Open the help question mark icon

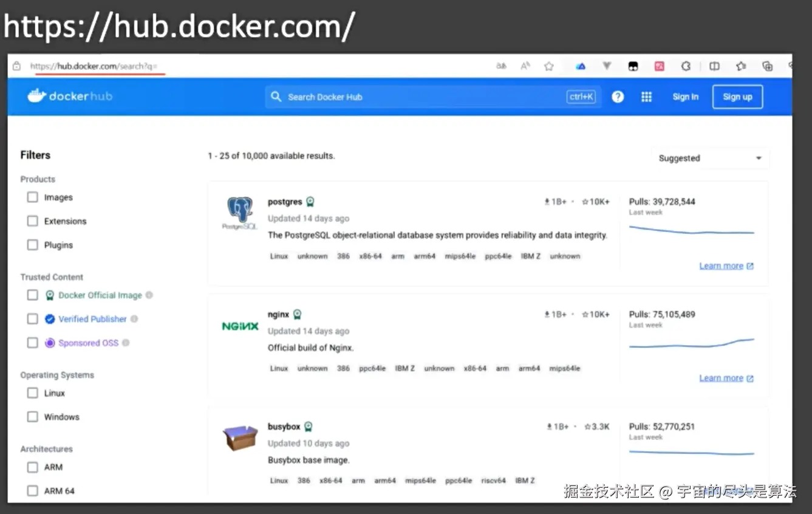pyautogui.click(x=618, y=97)
